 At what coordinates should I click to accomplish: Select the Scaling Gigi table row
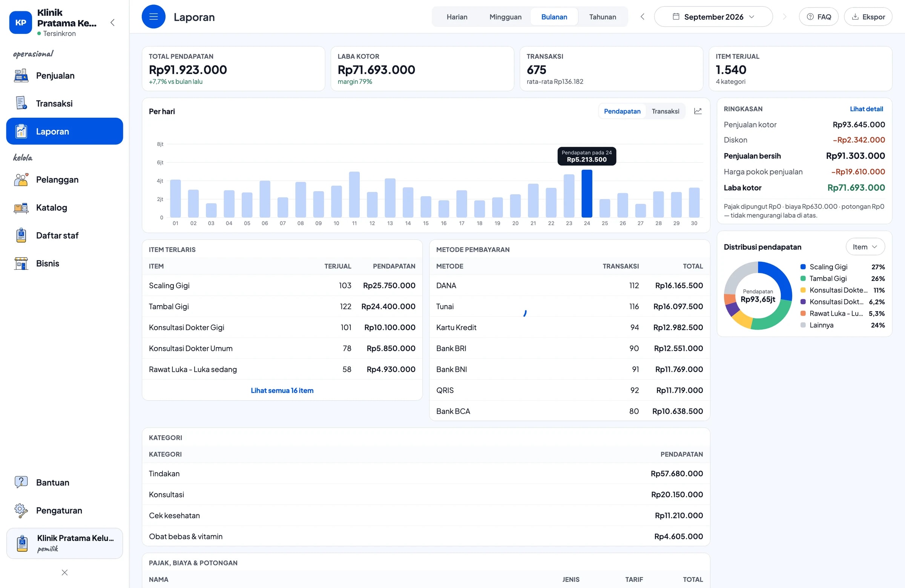(282, 285)
